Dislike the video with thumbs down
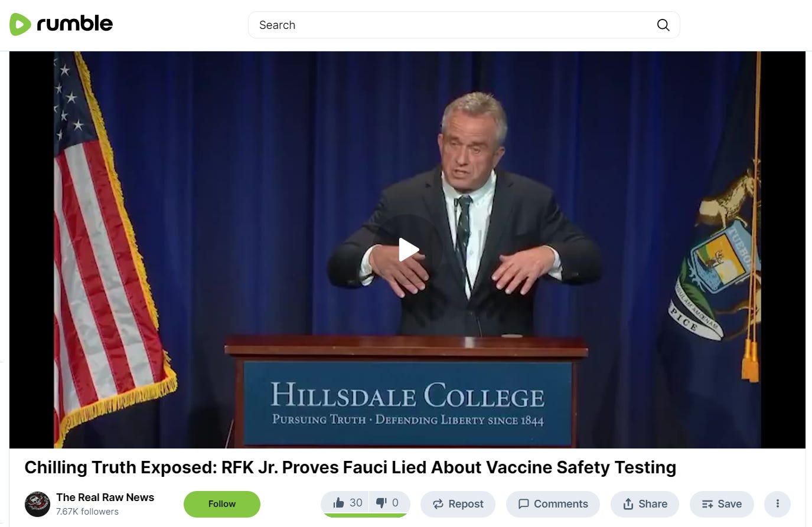812x527 pixels. tap(389, 503)
